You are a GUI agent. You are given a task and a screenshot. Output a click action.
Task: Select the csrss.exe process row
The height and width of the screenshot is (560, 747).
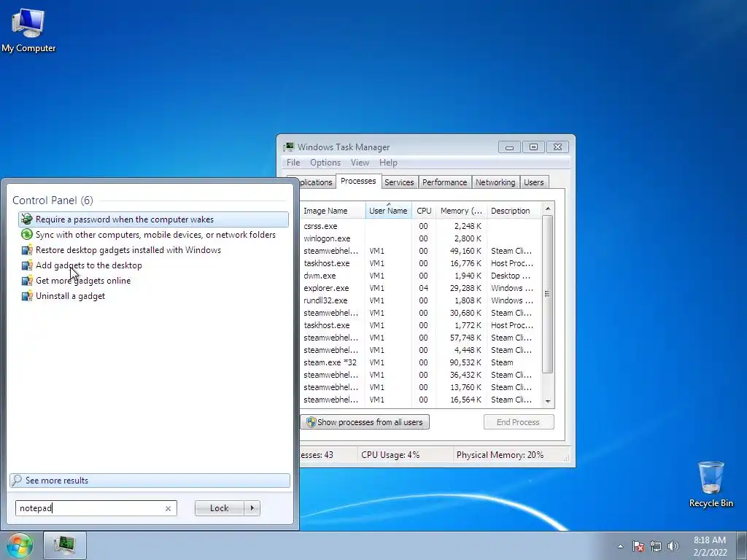pyautogui.click(x=421, y=226)
